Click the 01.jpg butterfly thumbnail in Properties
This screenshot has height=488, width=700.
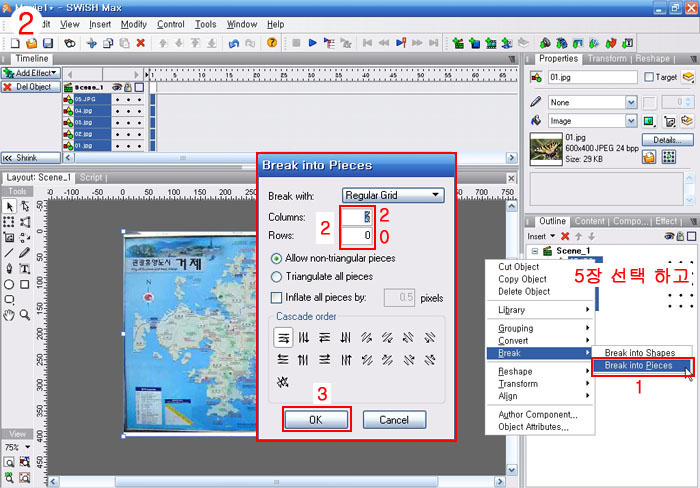(x=546, y=149)
